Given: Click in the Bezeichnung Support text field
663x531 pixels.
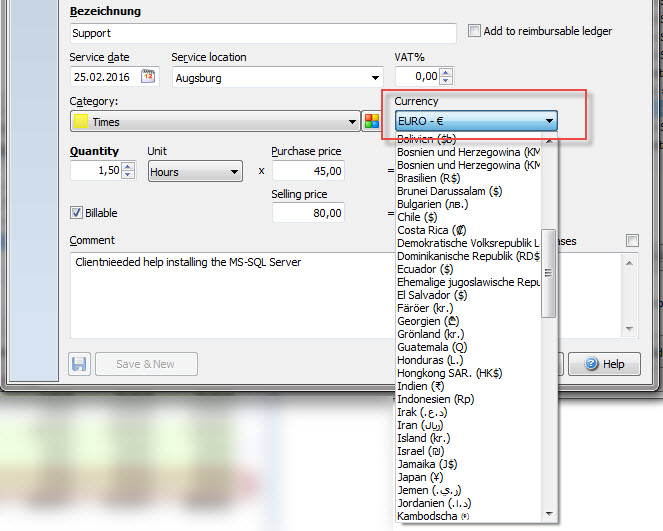Looking at the screenshot, I should (x=262, y=33).
